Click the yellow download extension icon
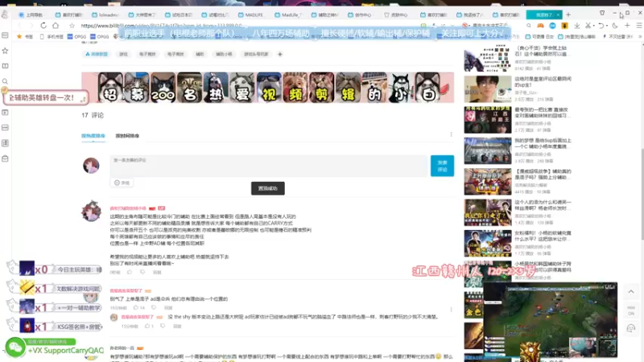Image resolution: width=644 pixels, height=362 pixels. click(x=565, y=26)
